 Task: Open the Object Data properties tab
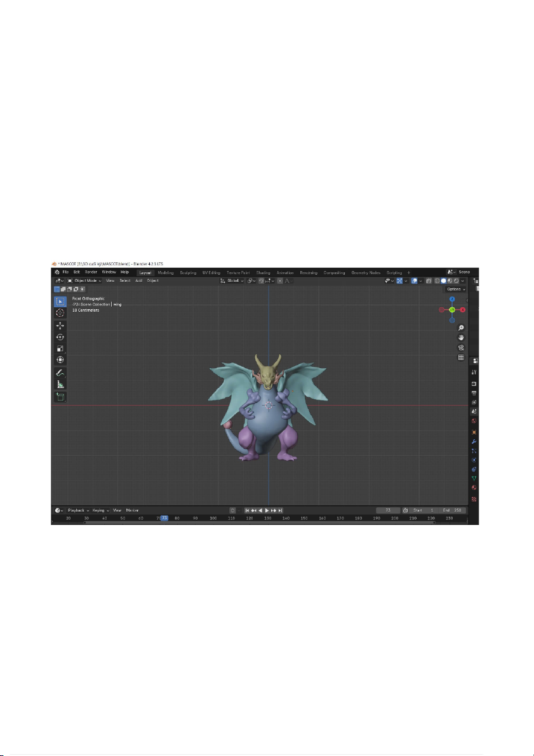coord(474,478)
